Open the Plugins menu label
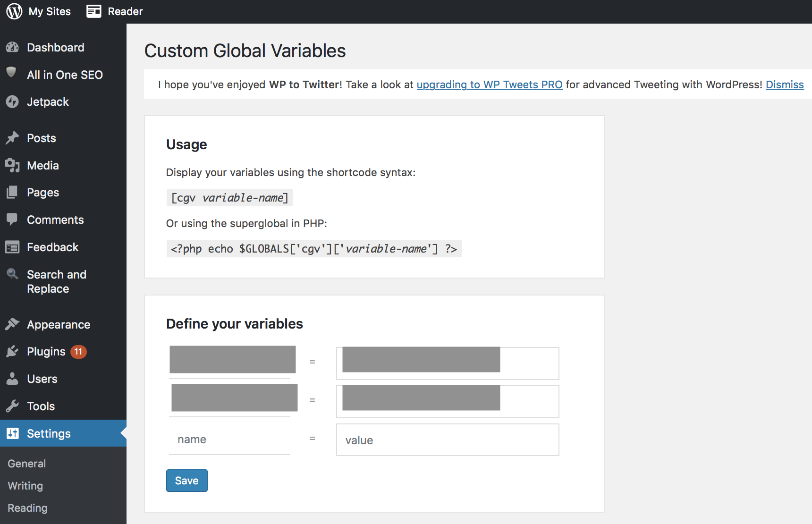 pos(46,352)
